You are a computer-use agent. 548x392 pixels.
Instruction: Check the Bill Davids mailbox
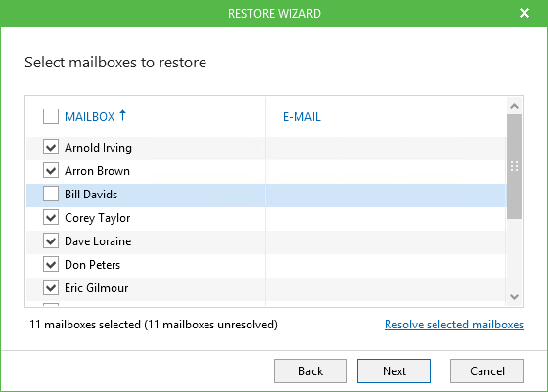point(51,194)
